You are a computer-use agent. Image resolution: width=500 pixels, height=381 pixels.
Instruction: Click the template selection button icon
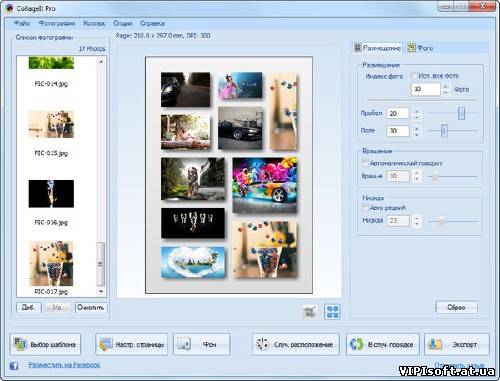[x=21, y=344]
